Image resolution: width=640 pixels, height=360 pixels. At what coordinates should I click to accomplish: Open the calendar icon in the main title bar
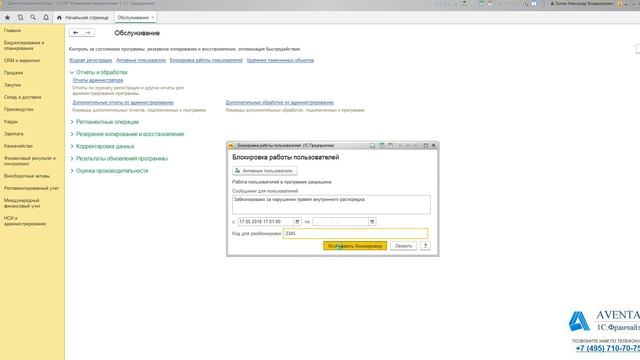(x=490, y=3)
